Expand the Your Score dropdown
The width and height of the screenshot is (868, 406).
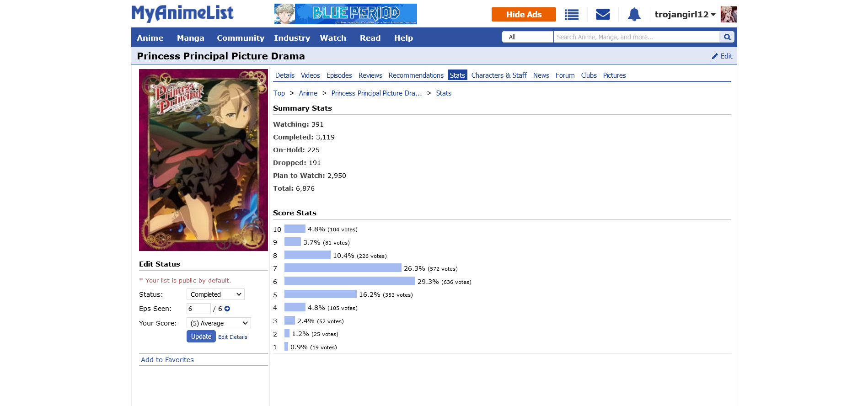click(x=219, y=323)
